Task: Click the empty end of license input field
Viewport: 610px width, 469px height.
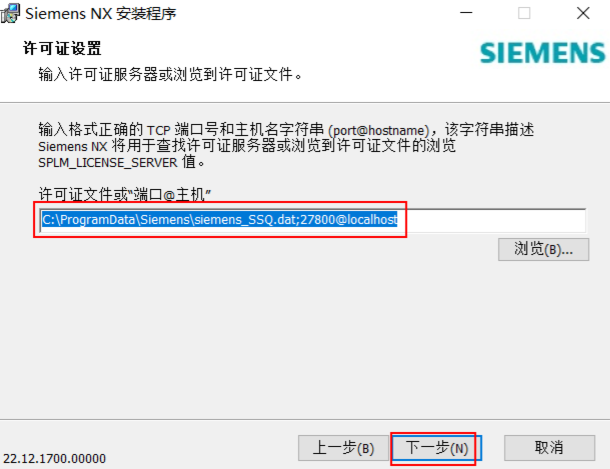Action: 491,220
